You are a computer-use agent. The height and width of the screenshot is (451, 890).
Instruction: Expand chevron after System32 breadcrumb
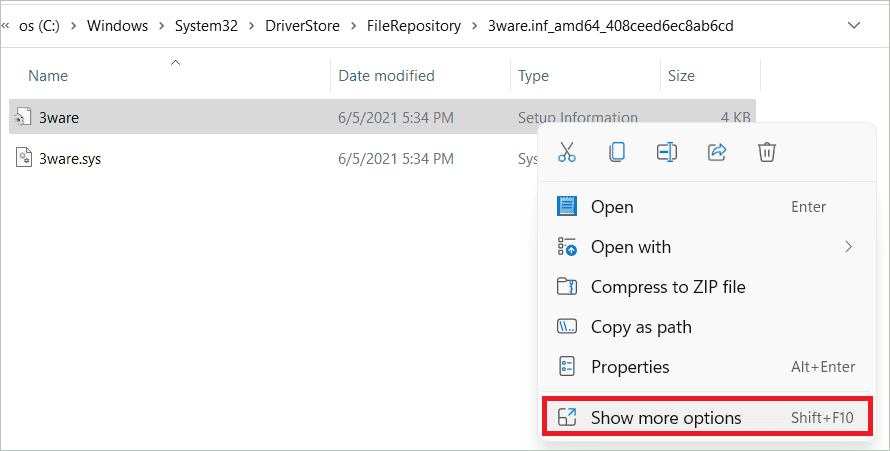251,26
